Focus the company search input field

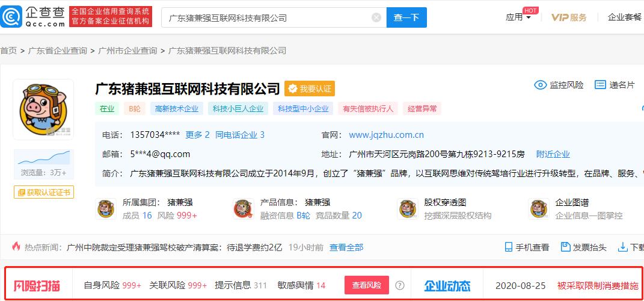[x=274, y=17]
